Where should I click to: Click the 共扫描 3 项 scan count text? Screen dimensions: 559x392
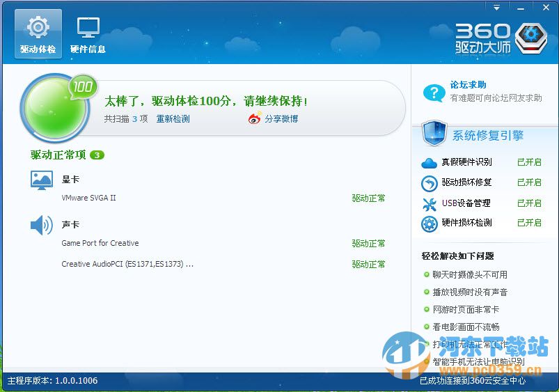click(x=126, y=119)
